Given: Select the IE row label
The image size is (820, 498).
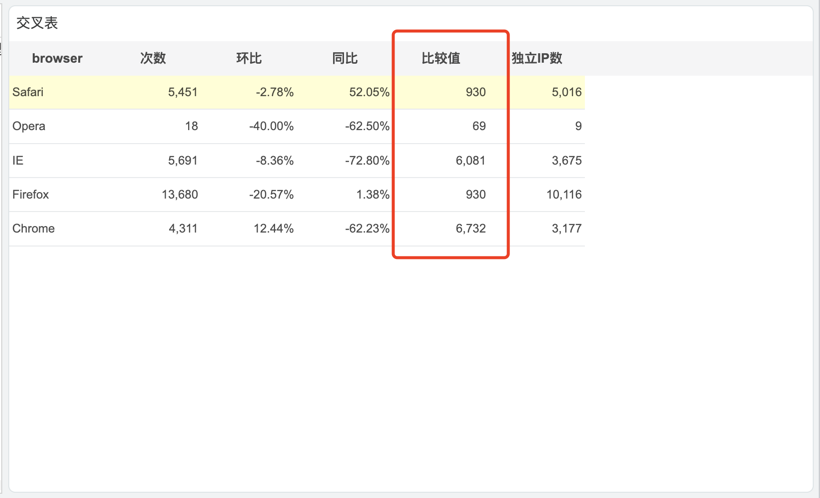Looking at the screenshot, I should 18,160.
